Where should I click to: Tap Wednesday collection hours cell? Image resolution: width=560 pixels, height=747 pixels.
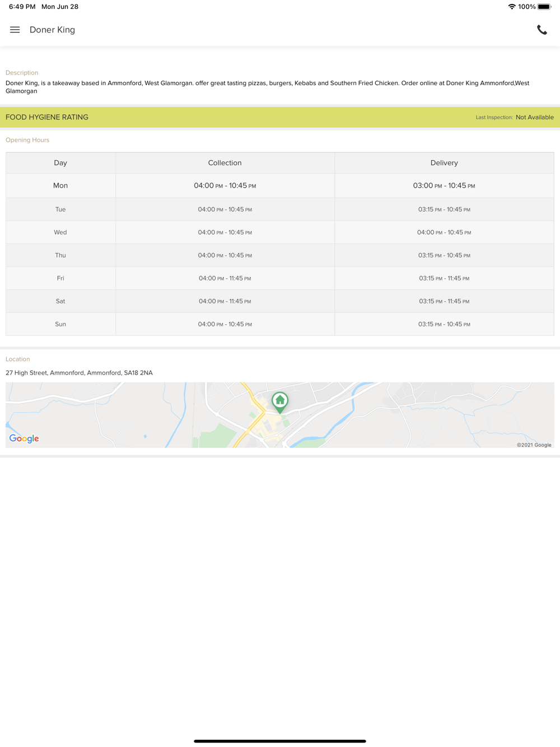click(225, 232)
